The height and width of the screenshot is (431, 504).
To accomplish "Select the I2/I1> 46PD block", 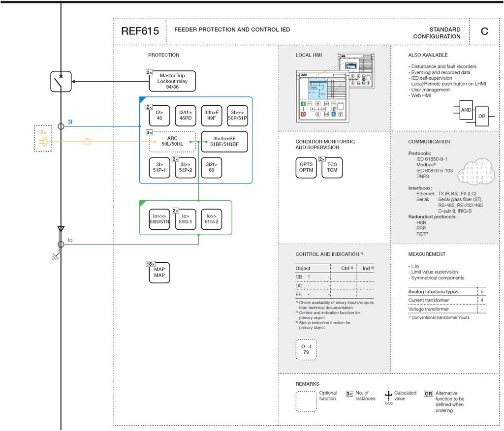I will (x=186, y=116).
